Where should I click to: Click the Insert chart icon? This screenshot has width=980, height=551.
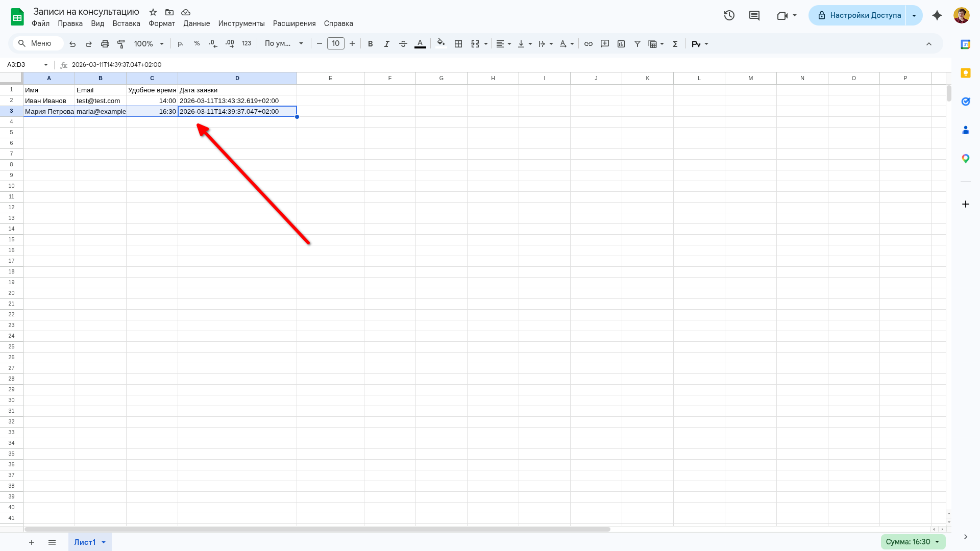(621, 44)
